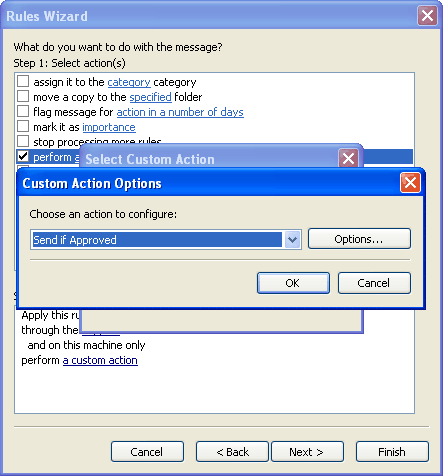
Task: Click the Finish button in Rules Wizard
Action: coord(392,452)
